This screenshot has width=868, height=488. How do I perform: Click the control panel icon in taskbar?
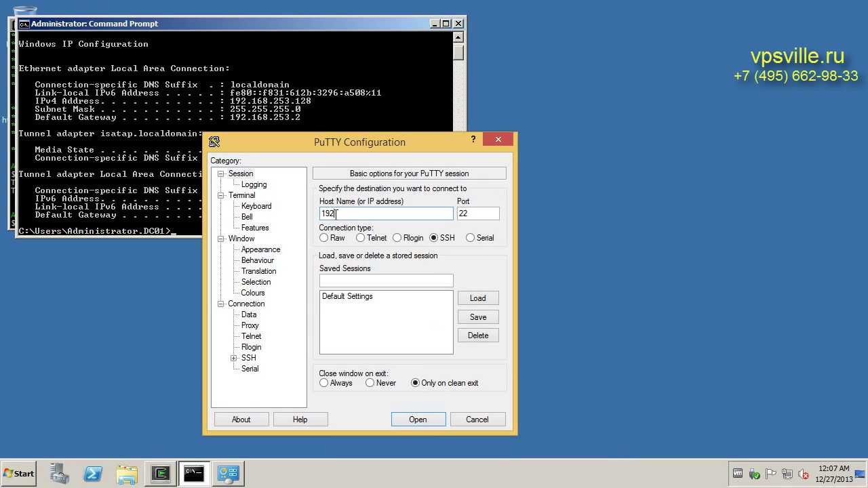coord(229,473)
